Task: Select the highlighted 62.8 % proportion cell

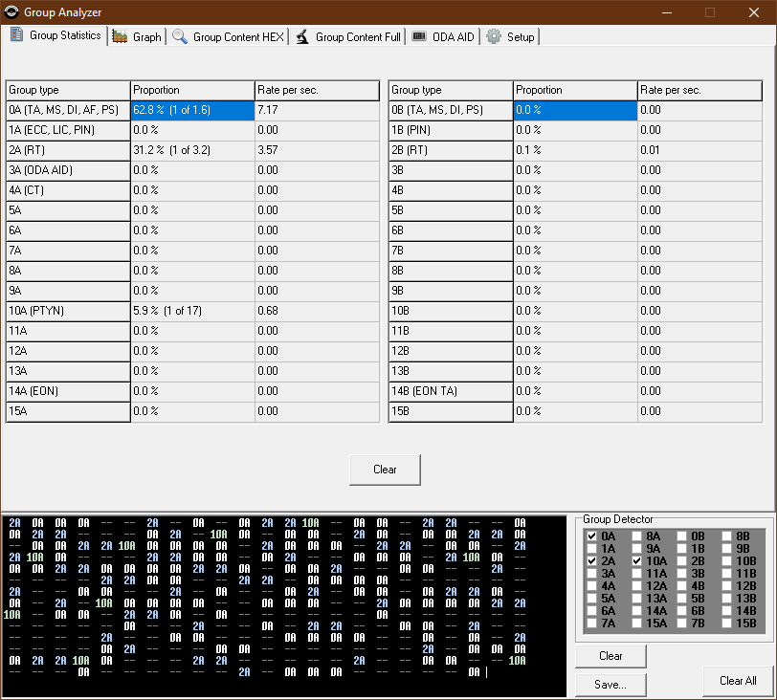Action: 191,110
